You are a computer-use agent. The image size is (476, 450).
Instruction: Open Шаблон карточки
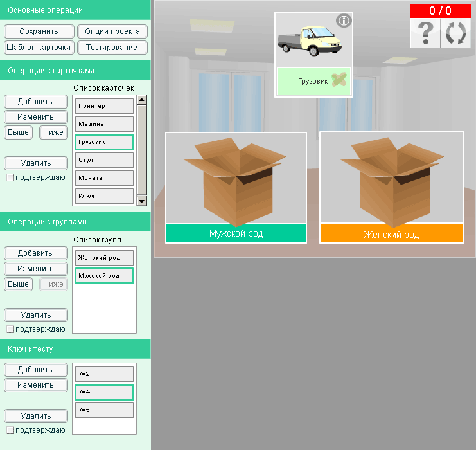point(38,48)
